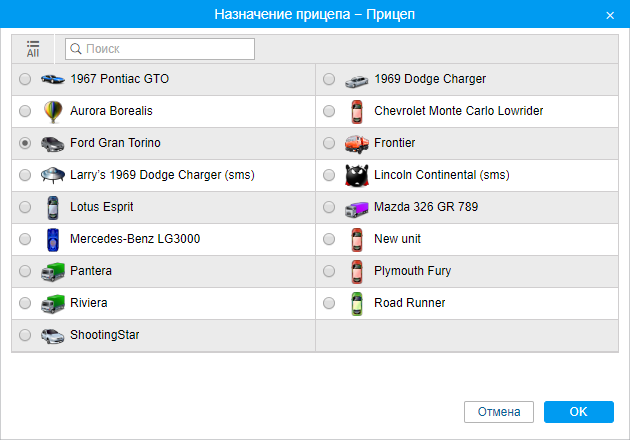This screenshot has height=440, width=630.
Task: Click the Lincoln Continental monster icon
Action: pos(356,175)
